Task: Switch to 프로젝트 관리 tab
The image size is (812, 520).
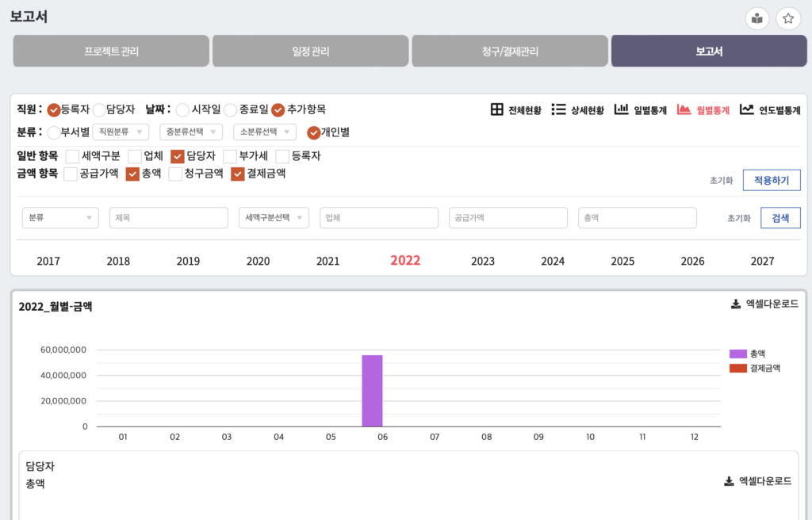Action: tap(111, 51)
